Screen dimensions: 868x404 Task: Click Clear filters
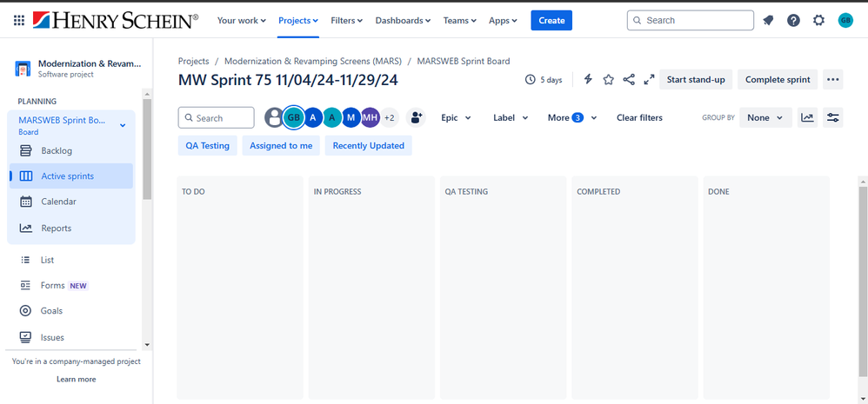639,117
